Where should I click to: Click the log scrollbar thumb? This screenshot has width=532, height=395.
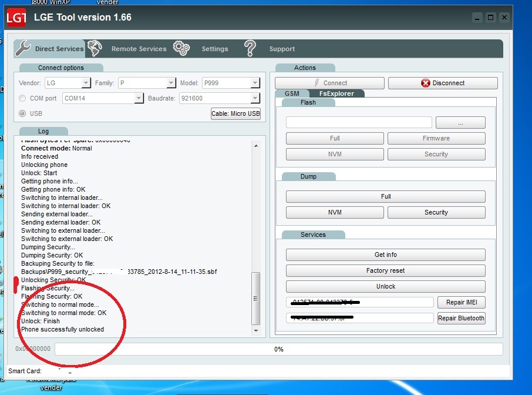[x=256, y=299]
